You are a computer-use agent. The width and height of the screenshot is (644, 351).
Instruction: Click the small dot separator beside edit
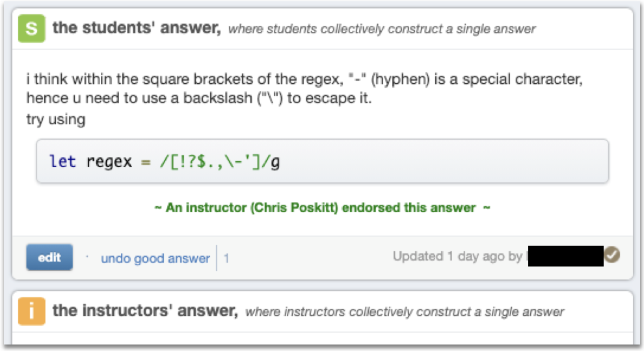pos(87,257)
